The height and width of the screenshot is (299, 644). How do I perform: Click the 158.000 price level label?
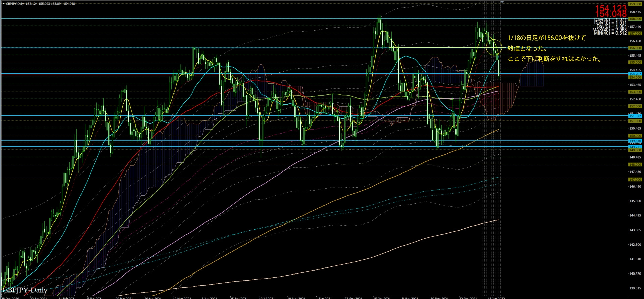click(635, 19)
